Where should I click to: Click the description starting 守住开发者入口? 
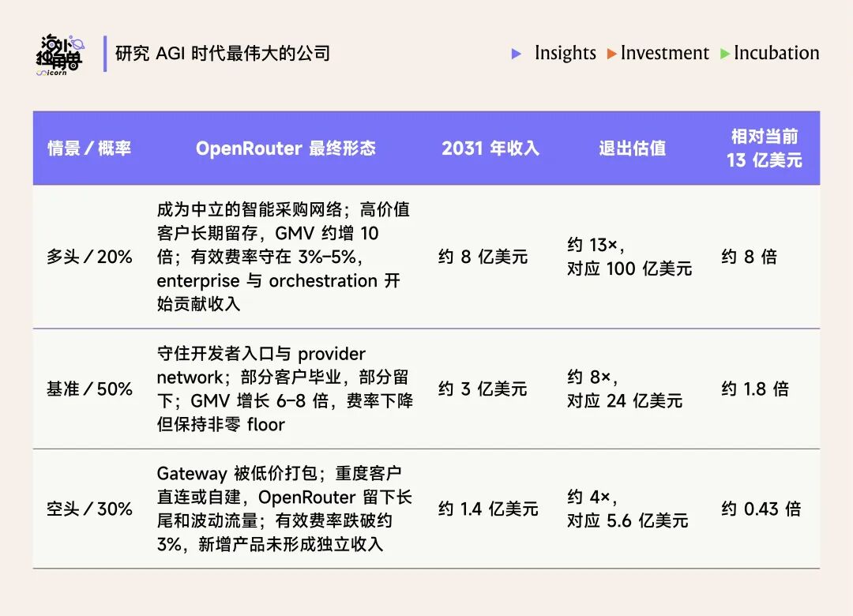click(x=284, y=389)
